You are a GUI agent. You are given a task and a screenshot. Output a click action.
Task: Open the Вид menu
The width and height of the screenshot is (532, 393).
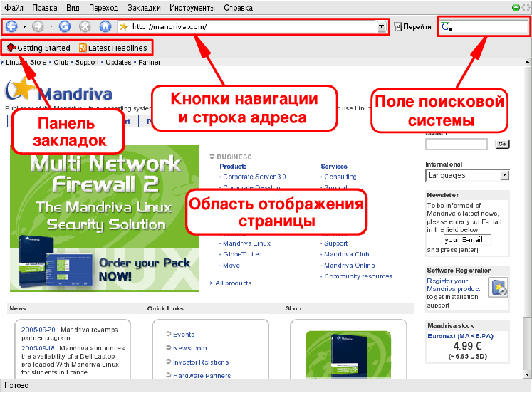pyautogui.click(x=73, y=8)
